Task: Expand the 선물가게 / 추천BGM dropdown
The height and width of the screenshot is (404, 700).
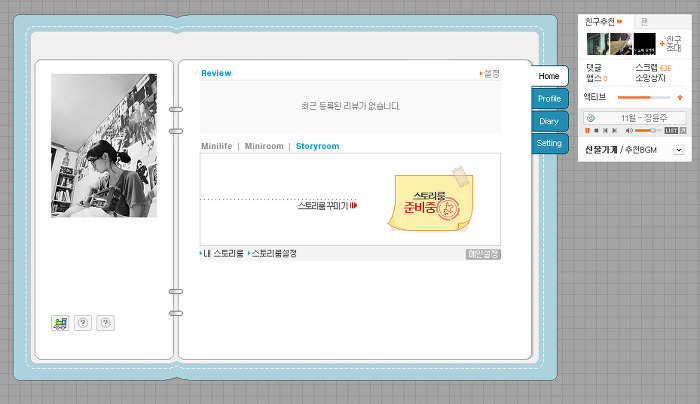Action: [679, 150]
